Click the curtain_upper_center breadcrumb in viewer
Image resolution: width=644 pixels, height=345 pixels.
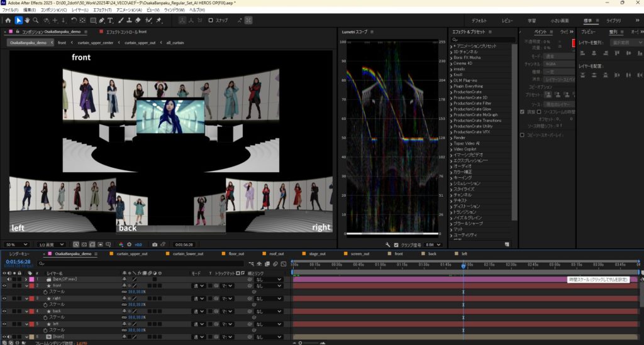[x=95, y=43]
